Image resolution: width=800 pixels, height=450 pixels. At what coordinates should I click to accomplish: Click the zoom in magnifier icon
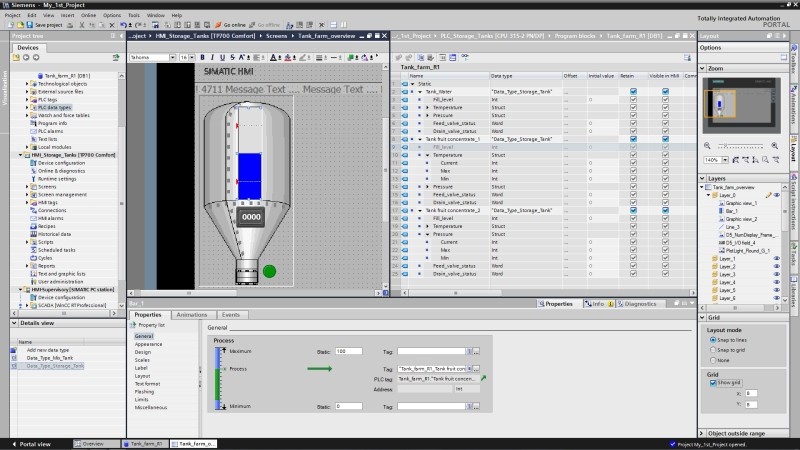pos(774,146)
